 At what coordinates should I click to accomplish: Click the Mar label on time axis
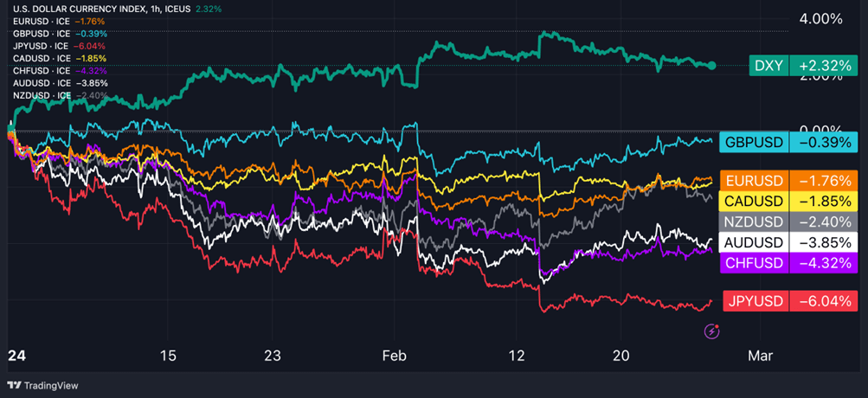tap(760, 356)
